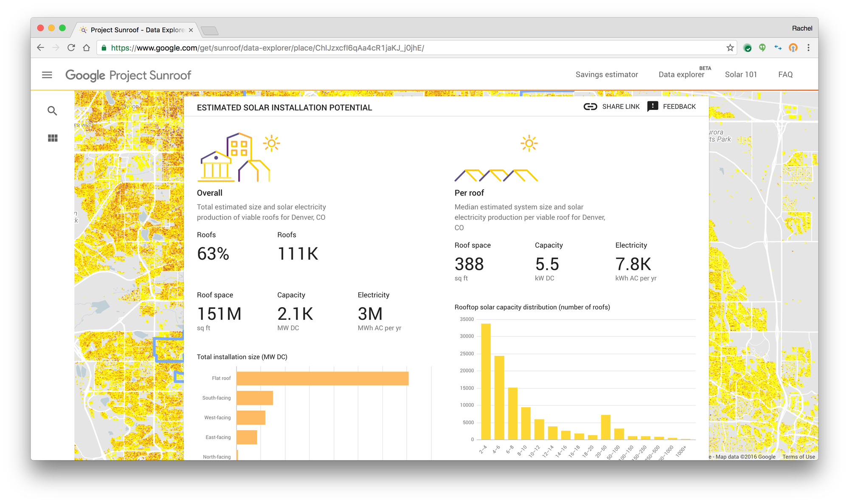Click the FEEDBACK button
Viewport: 849px width, 504px height.
(x=672, y=106)
